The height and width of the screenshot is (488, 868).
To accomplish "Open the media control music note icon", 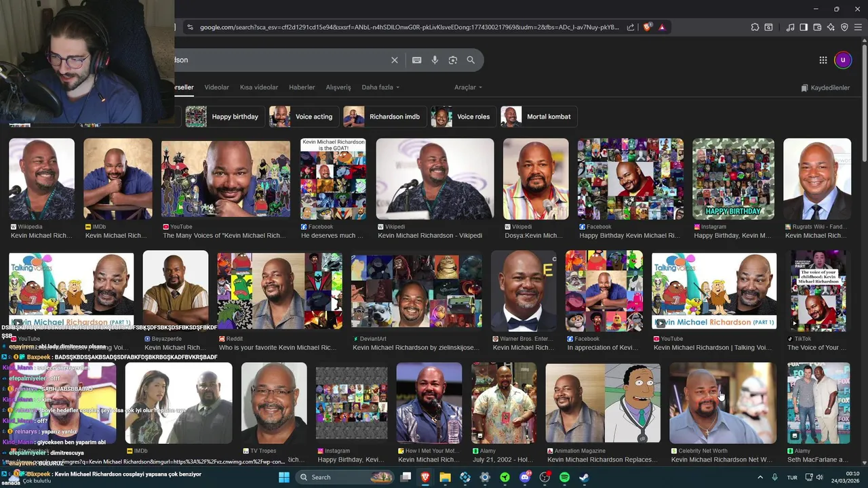I will pos(791,27).
